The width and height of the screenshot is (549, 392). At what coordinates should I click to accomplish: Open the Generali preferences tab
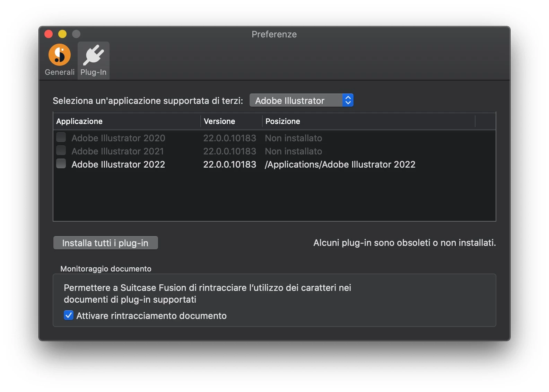(60, 60)
